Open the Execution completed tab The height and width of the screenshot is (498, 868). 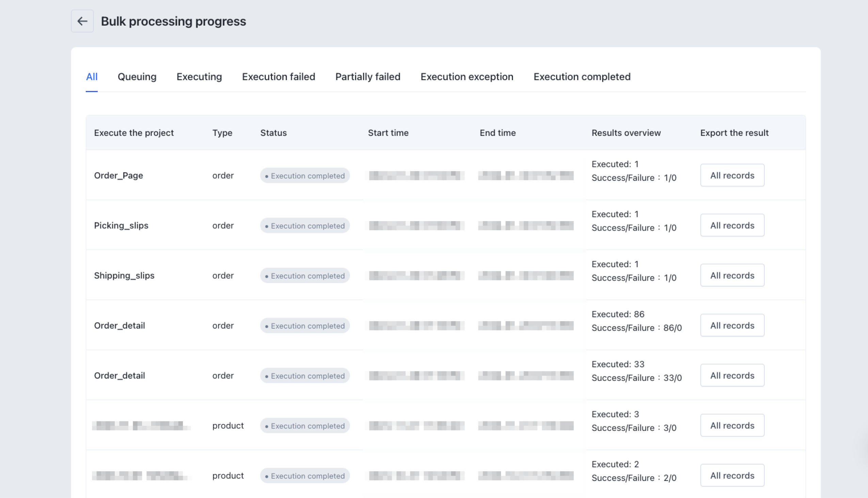pos(582,77)
